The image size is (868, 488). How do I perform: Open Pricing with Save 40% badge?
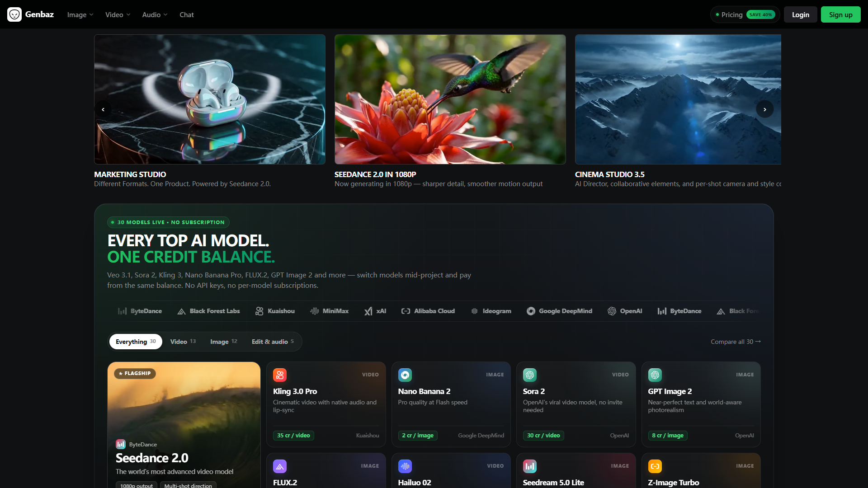click(745, 14)
